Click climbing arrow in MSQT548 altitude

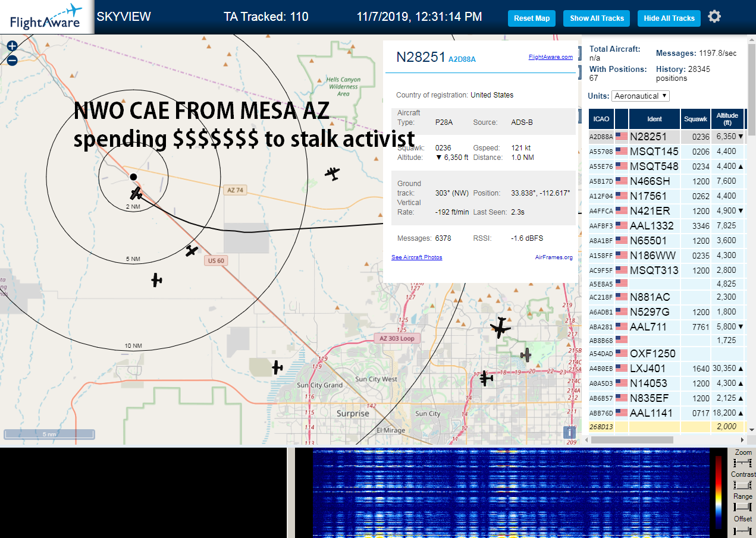tap(741, 166)
